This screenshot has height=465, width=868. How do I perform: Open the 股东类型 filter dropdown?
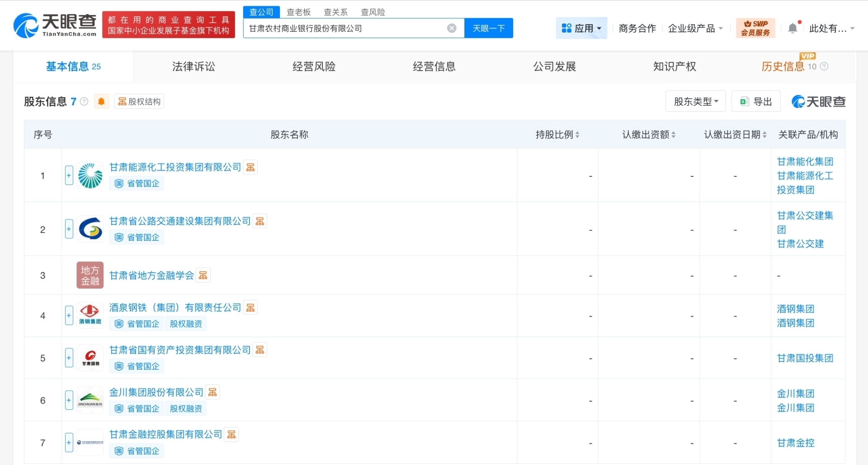coord(695,101)
